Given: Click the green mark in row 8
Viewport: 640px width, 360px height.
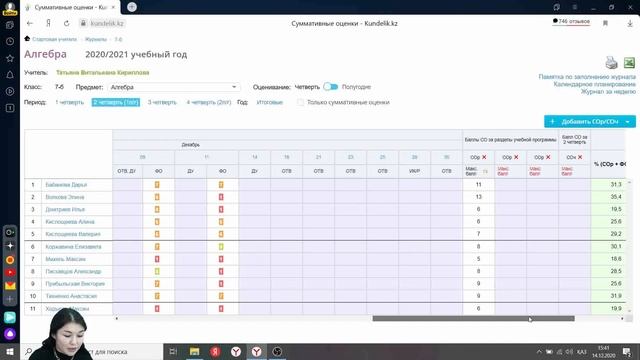Looking at the screenshot, I should [x=157, y=271].
